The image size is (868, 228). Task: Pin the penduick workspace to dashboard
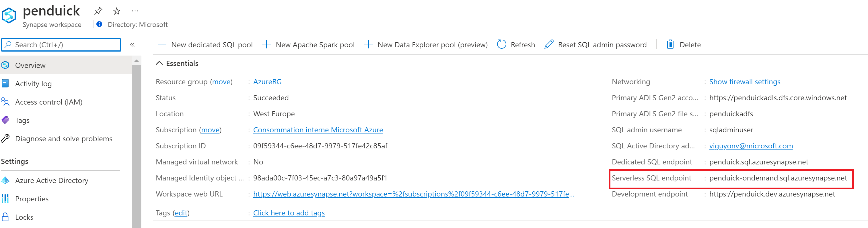coord(98,11)
